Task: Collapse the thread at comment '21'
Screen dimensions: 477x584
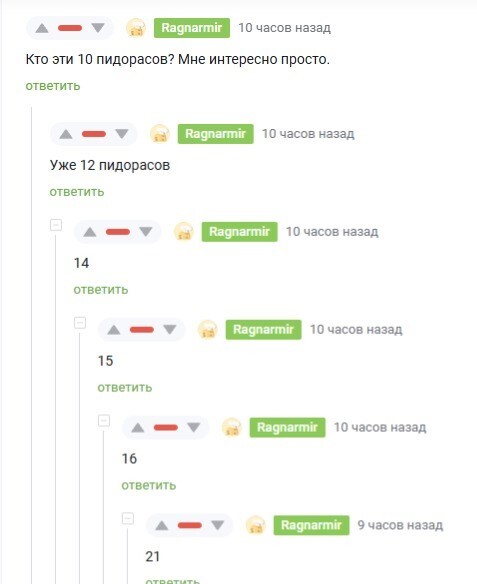Action: coord(128,518)
